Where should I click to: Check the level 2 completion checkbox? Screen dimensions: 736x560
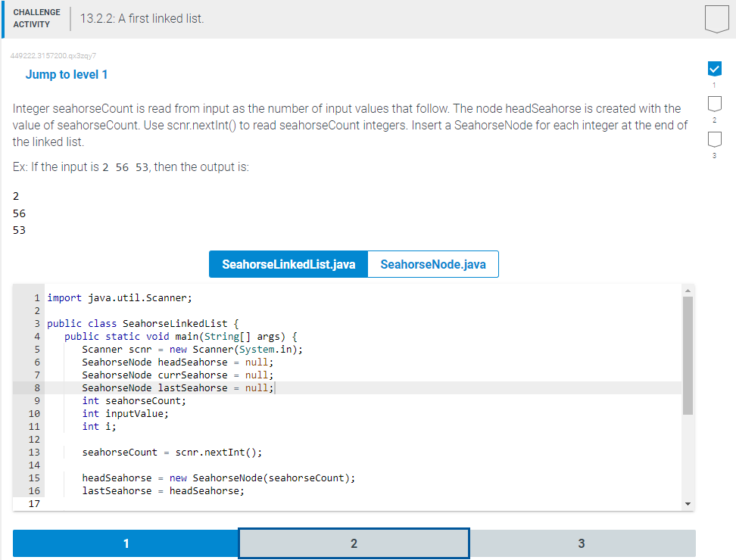click(714, 104)
